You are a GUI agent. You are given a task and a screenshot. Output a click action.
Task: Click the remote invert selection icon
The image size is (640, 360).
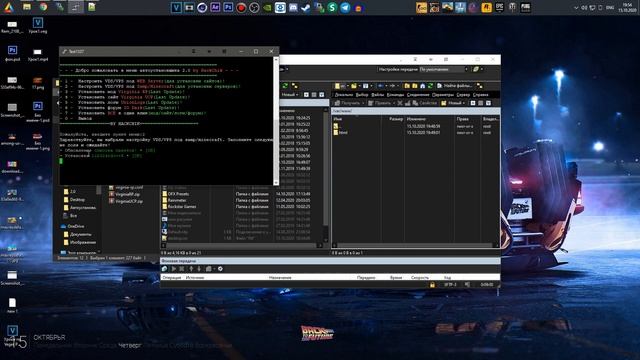pos(488,103)
